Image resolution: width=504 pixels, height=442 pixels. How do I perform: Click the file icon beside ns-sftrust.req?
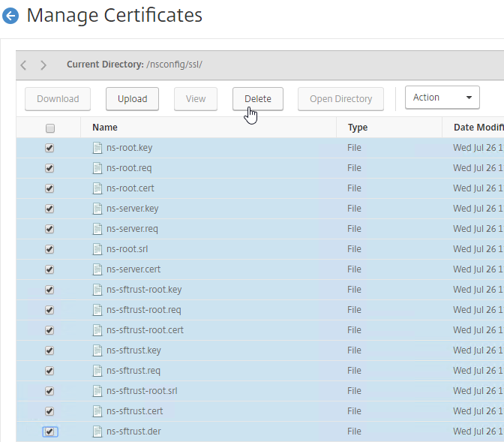[97, 371]
